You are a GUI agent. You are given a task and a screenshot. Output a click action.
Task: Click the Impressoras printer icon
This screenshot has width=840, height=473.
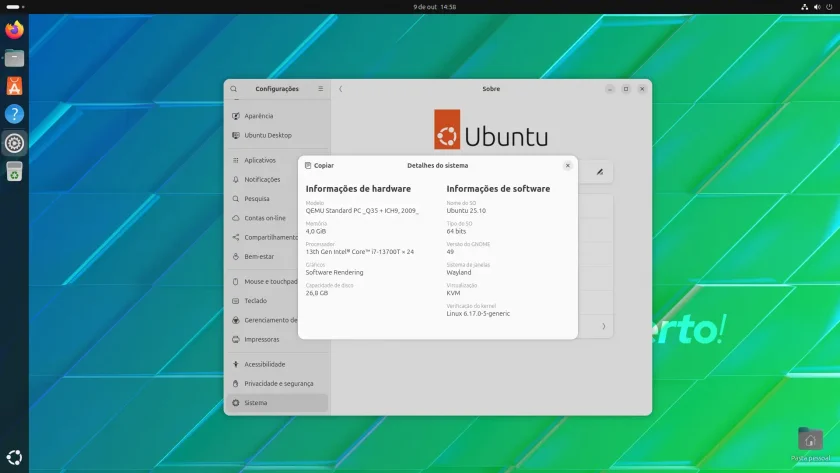click(x=236, y=339)
